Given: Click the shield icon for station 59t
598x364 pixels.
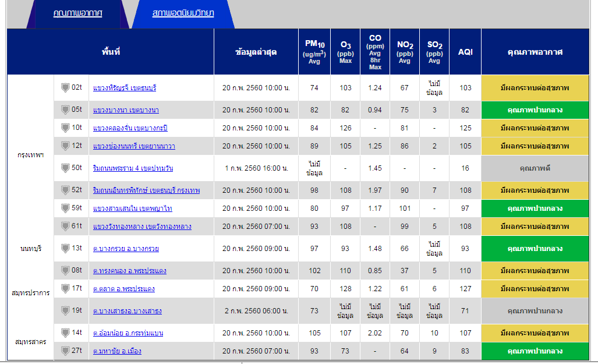Looking at the screenshot, I should [x=65, y=208].
